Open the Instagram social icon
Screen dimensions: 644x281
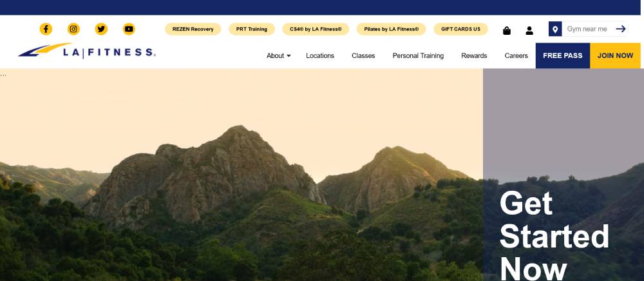(73, 29)
